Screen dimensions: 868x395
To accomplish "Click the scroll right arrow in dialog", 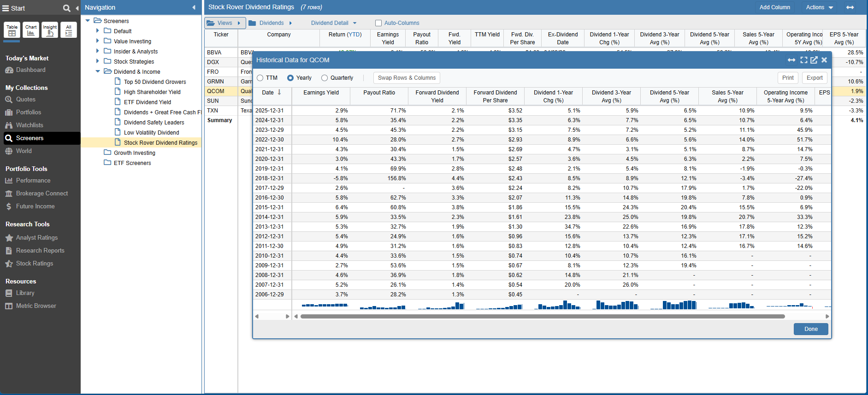I will point(827,317).
